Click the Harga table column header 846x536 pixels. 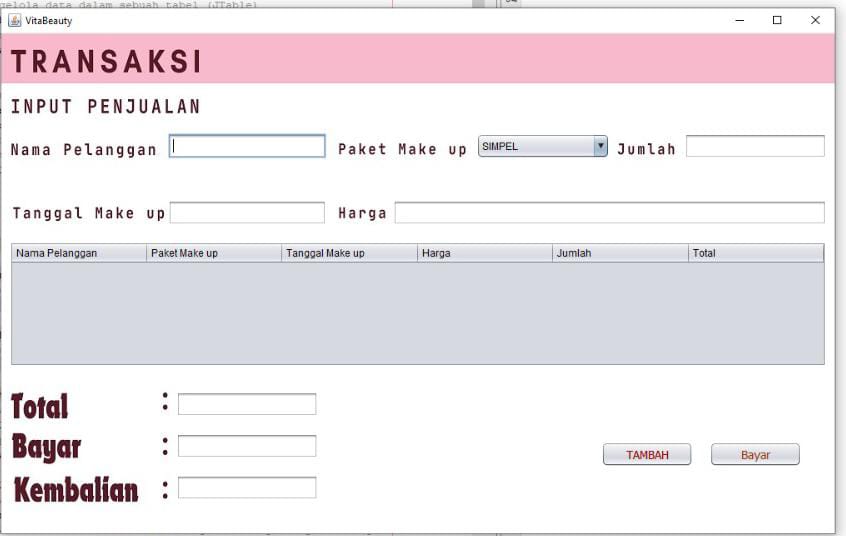pos(485,253)
